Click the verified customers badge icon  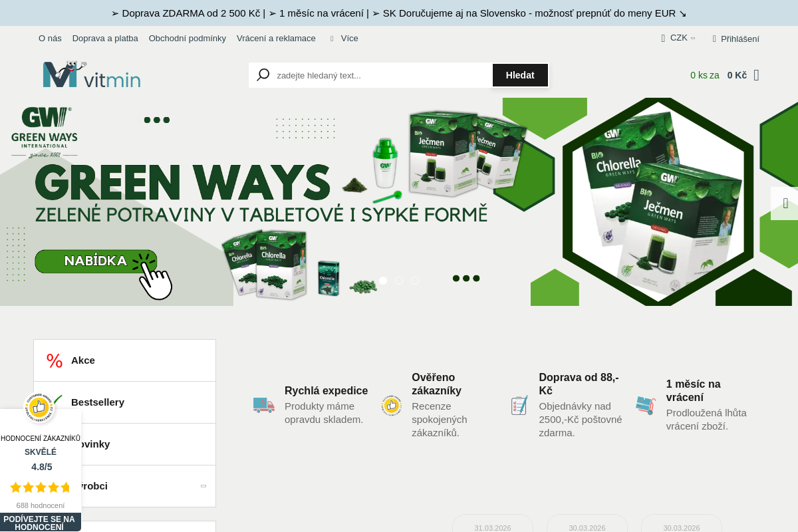(x=391, y=405)
